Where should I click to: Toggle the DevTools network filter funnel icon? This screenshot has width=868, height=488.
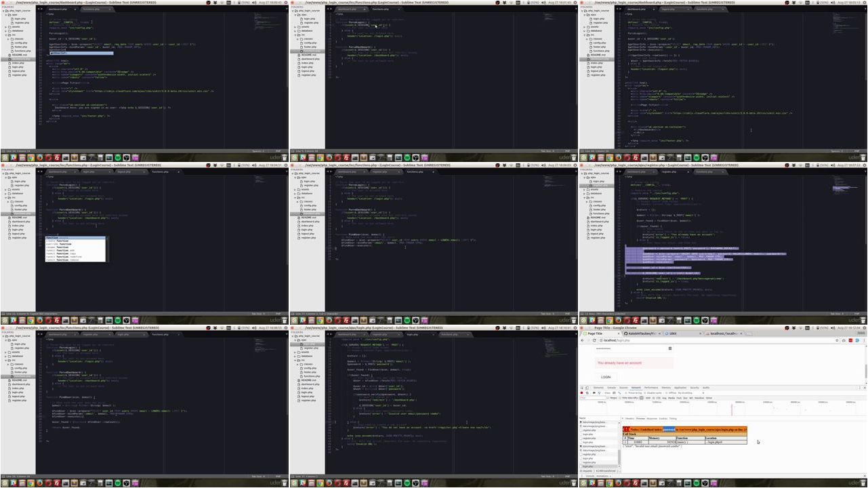[598, 392]
